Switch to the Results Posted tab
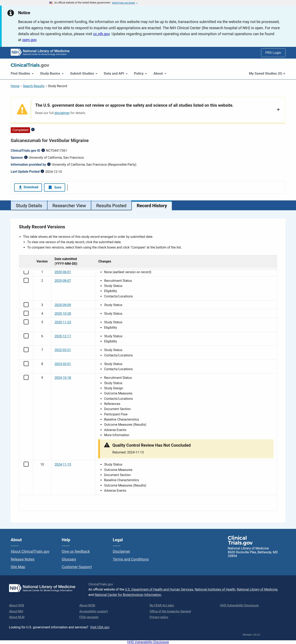Viewport: 296px width, 644px height. [x=111, y=206]
